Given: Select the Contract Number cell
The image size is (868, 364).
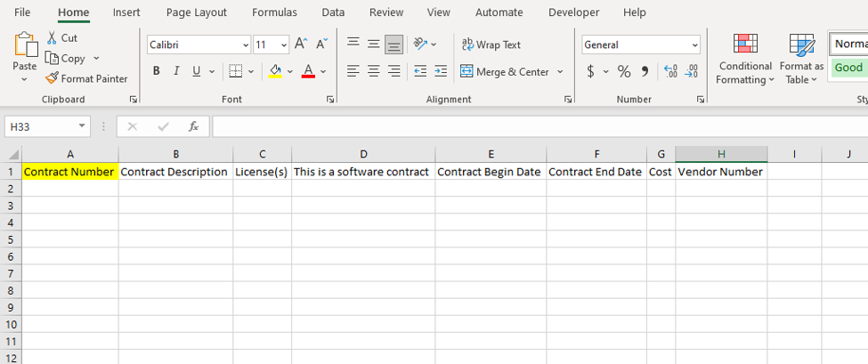Looking at the screenshot, I should (x=69, y=172).
